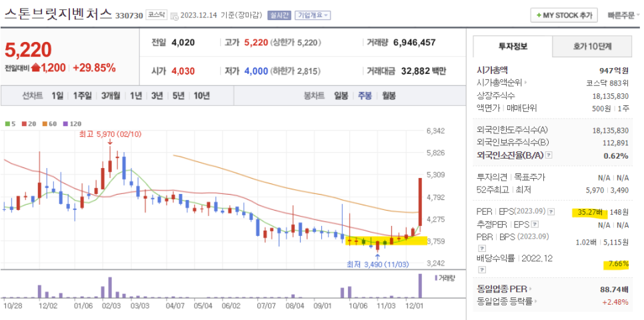Click the calendar clock icon beside 2023.12.14
Viewport: 644px width, 320px height.
click(x=174, y=16)
